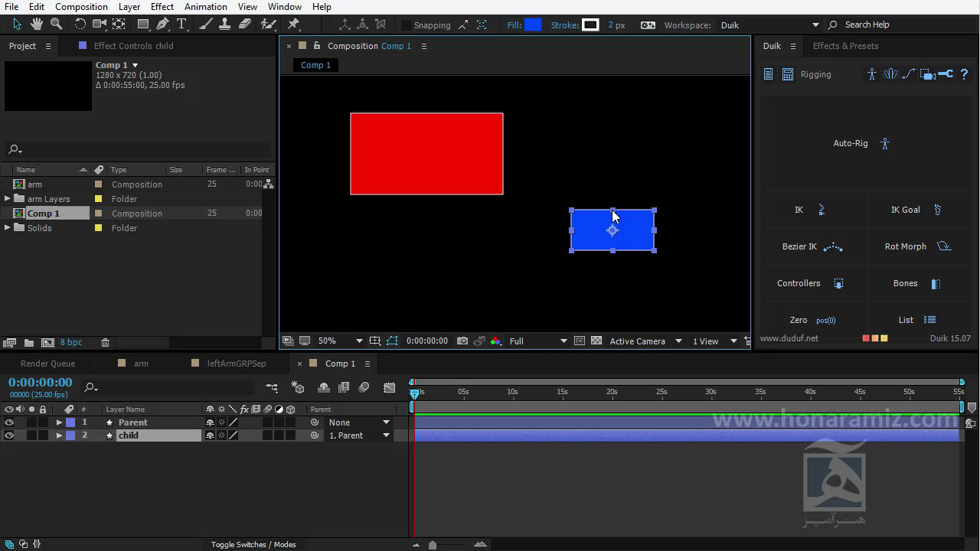Screen dimensions: 980x551
Task: Open the 1 View layout dropdown
Action: 714,341
